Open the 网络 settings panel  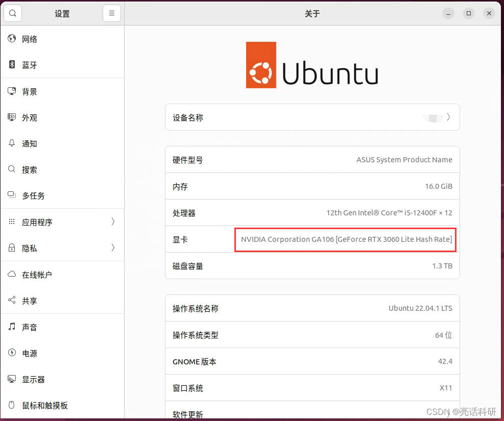pyautogui.click(x=62, y=39)
